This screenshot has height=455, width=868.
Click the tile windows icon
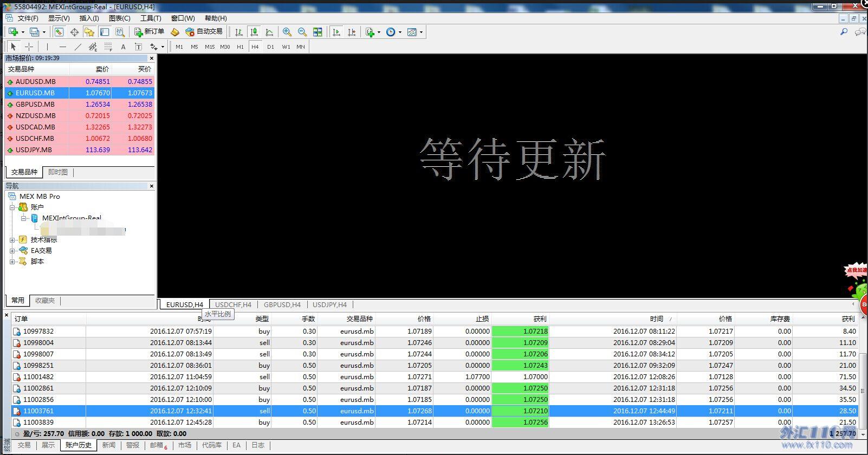(x=318, y=32)
